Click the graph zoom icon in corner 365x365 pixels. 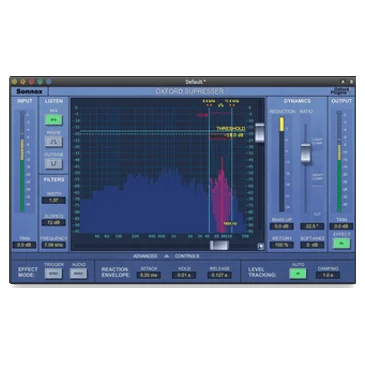[261, 246]
